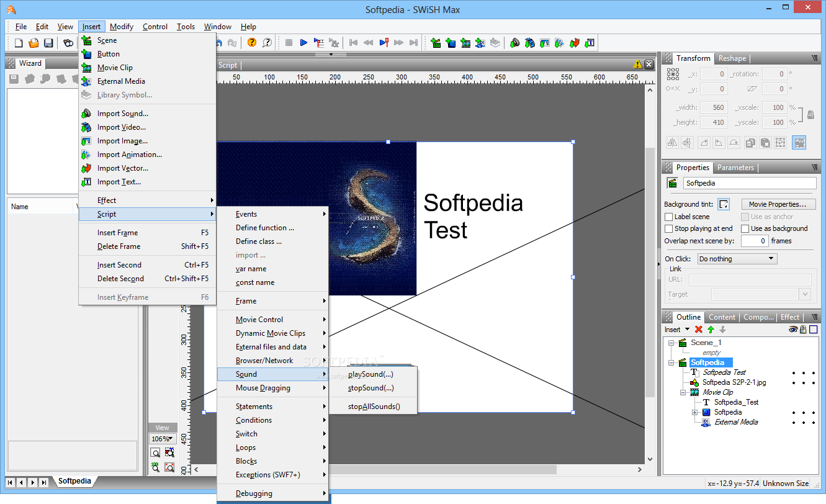Click the binoculars Find icon in toolbar
The width and height of the screenshot is (826, 504).
(x=68, y=43)
